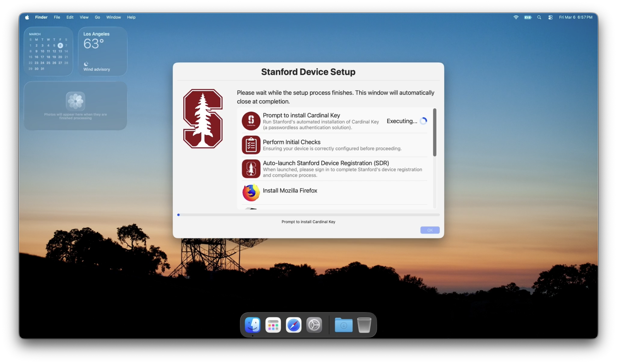Image resolution: width=617 pixels, height=364 pixels.
Task: Click the battery status indicator
Action: [527, 17]
